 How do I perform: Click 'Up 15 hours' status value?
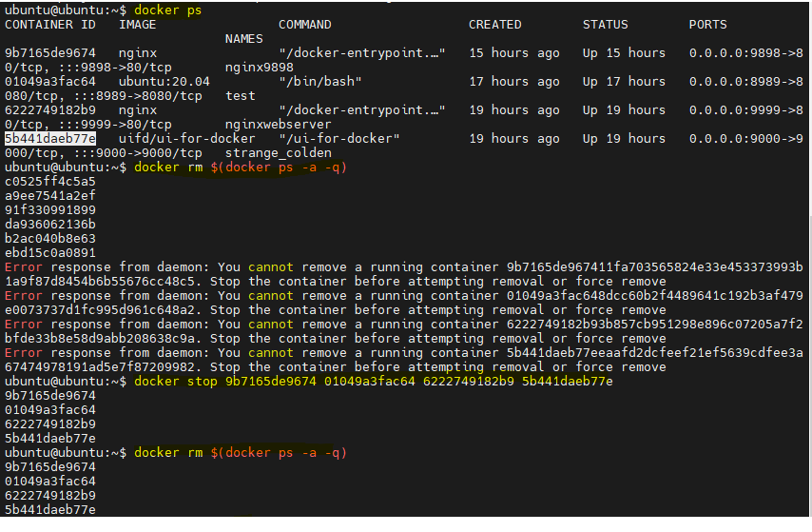pyautogui.click(x=624, y=53)
